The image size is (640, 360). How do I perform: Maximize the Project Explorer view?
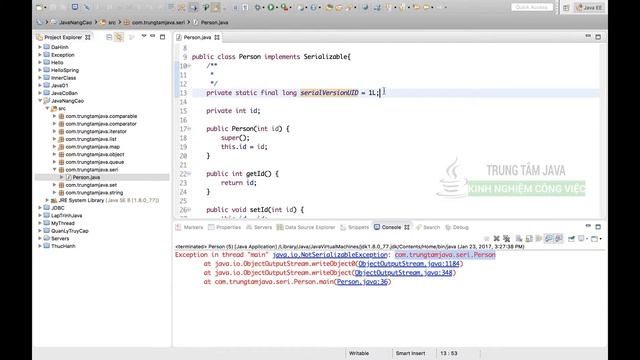coord(162,37)
